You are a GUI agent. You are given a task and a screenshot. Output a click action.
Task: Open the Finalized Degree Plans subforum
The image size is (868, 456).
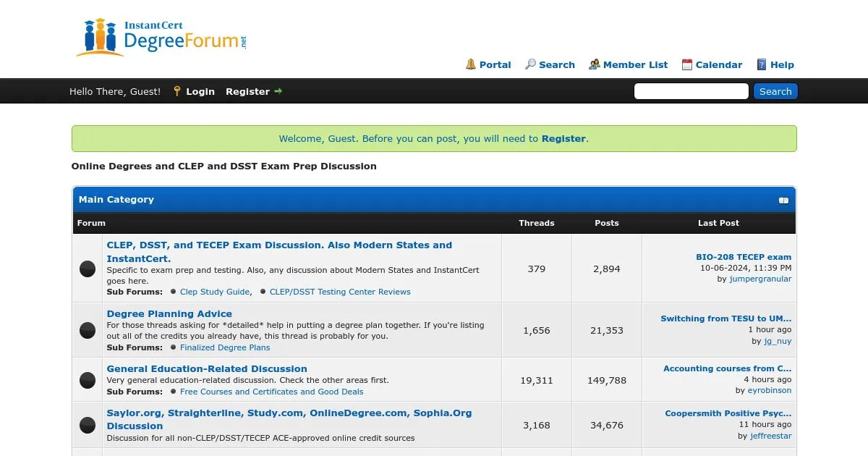point(225,347)
